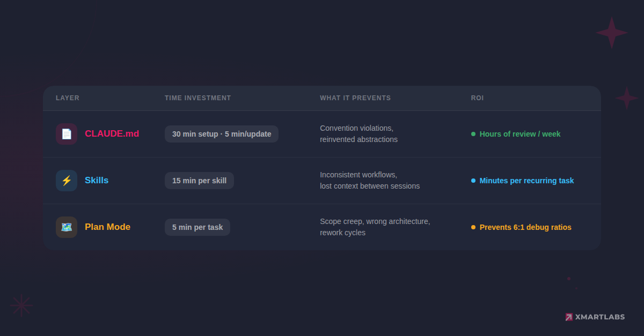Click the XmartLabs logo arrow icon
Image resolution: width=644 pixels, height=336 pixels.
(569, 317)
